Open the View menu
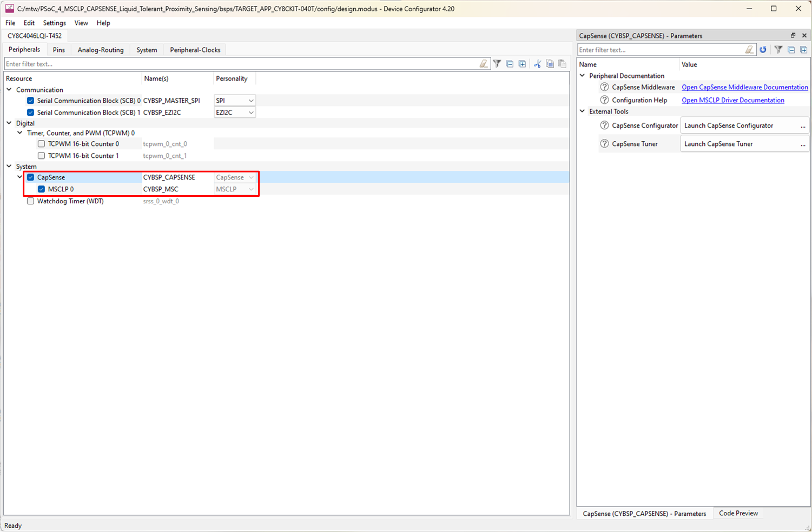The width and height of the screenshot is (812, 532). click(81, 23)
